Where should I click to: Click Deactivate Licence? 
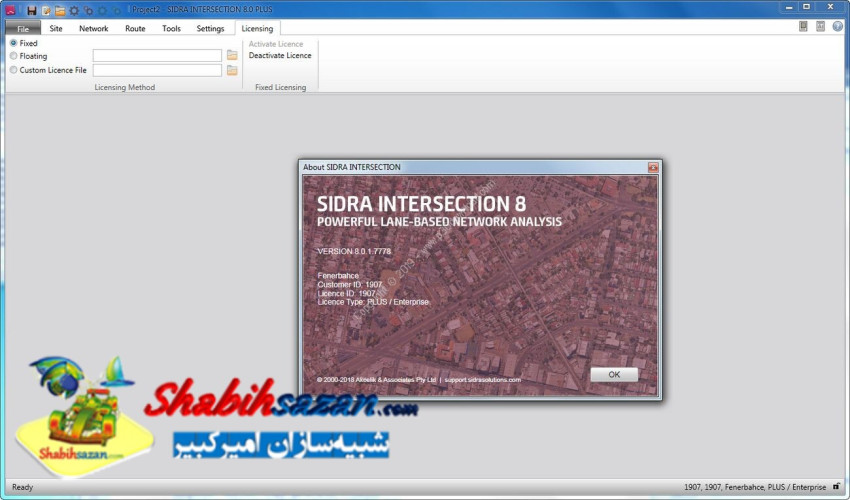click(280, 55)
